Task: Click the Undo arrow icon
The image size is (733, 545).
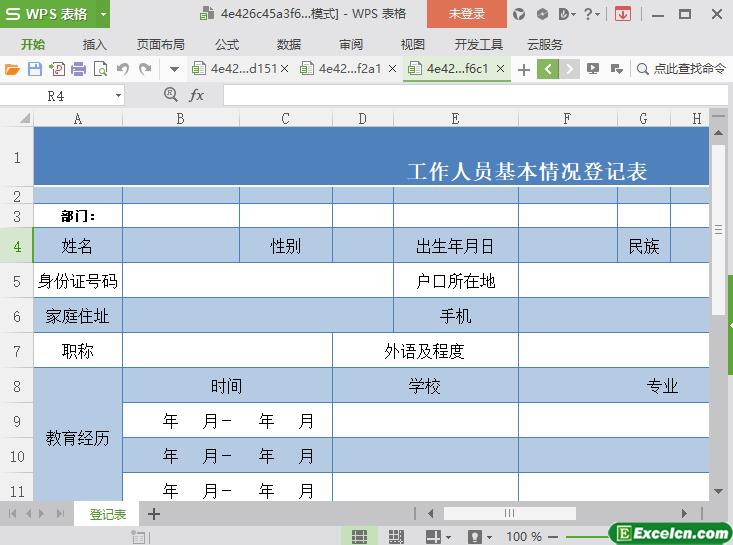Action: point(123,69)
